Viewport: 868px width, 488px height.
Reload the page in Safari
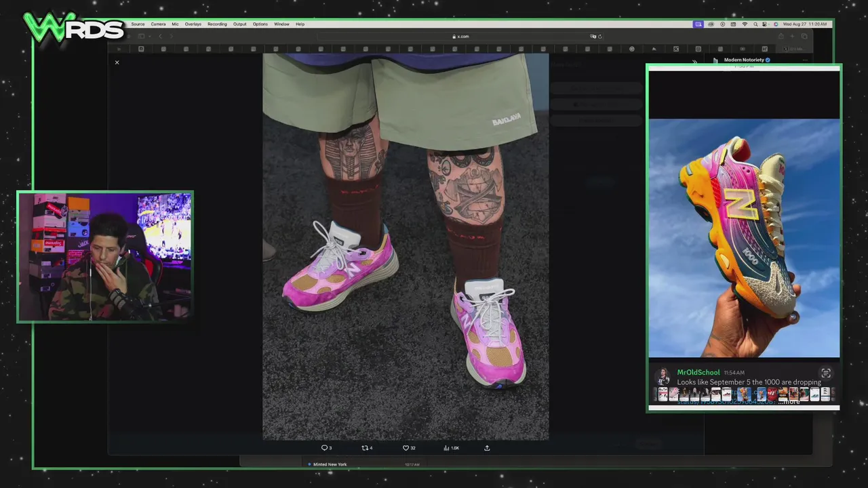tap(600, 36)
